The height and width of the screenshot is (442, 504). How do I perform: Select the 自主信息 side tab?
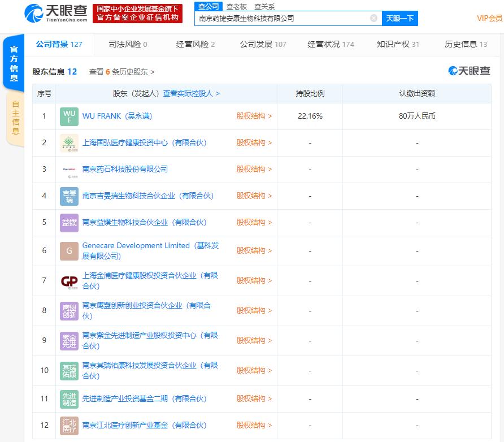(x=15, y=118)
